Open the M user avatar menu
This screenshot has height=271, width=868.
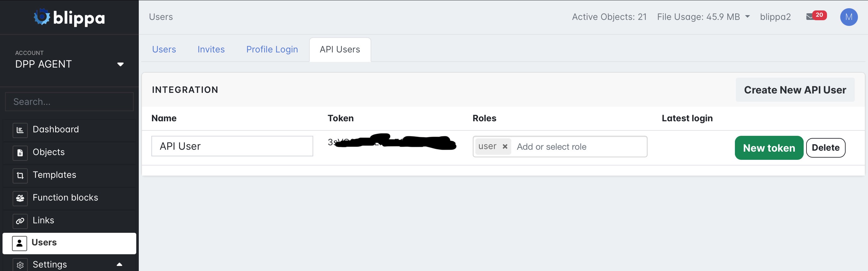[x=848, y=17]
